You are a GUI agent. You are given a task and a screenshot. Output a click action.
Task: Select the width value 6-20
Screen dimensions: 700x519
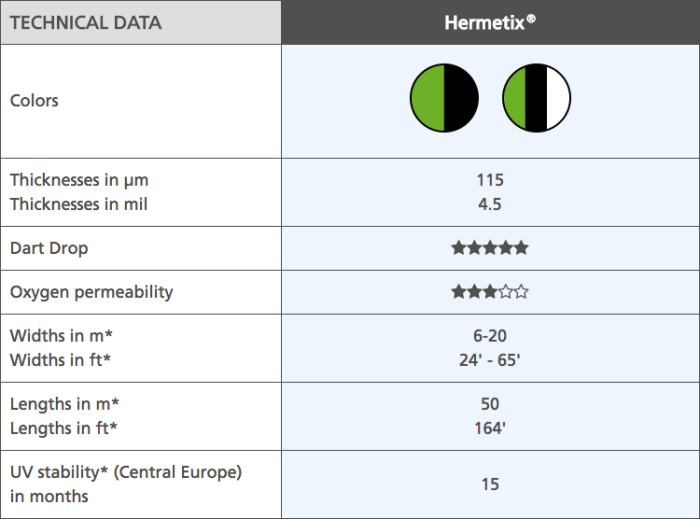[490, 336]
